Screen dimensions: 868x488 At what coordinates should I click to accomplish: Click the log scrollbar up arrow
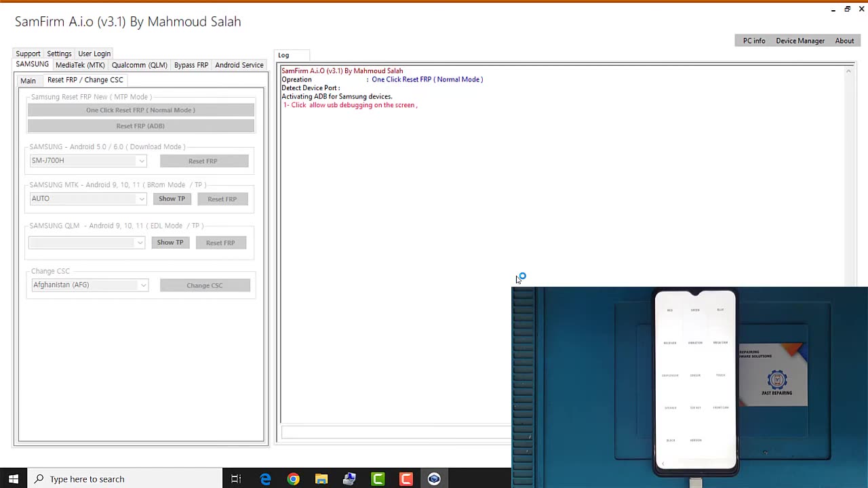pos(848,70)
